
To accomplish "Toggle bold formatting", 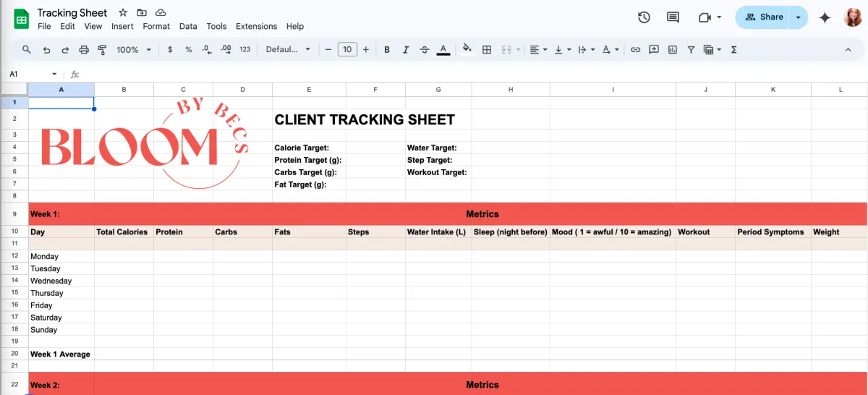I will click(x=387, y=50).
